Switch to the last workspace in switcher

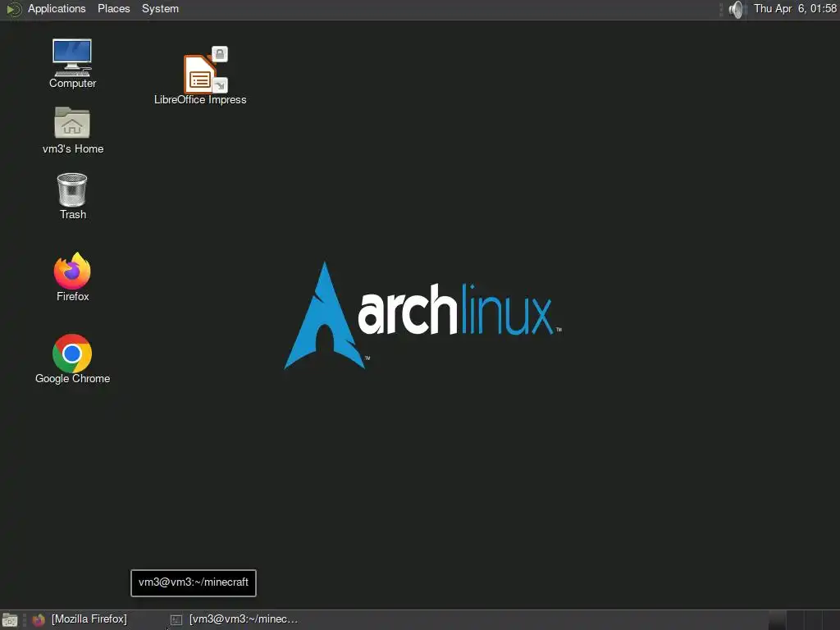tap(831, 620)
